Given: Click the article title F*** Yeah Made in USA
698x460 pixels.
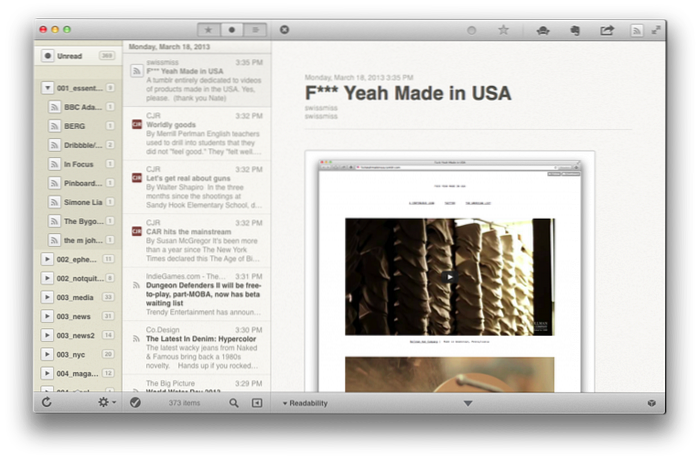Looking at the screenshot, I should click(407, 94).
